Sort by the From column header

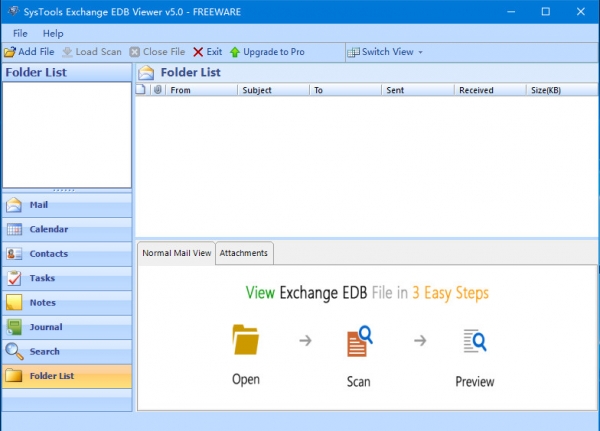pyautogui.click(x=202, y=90)
